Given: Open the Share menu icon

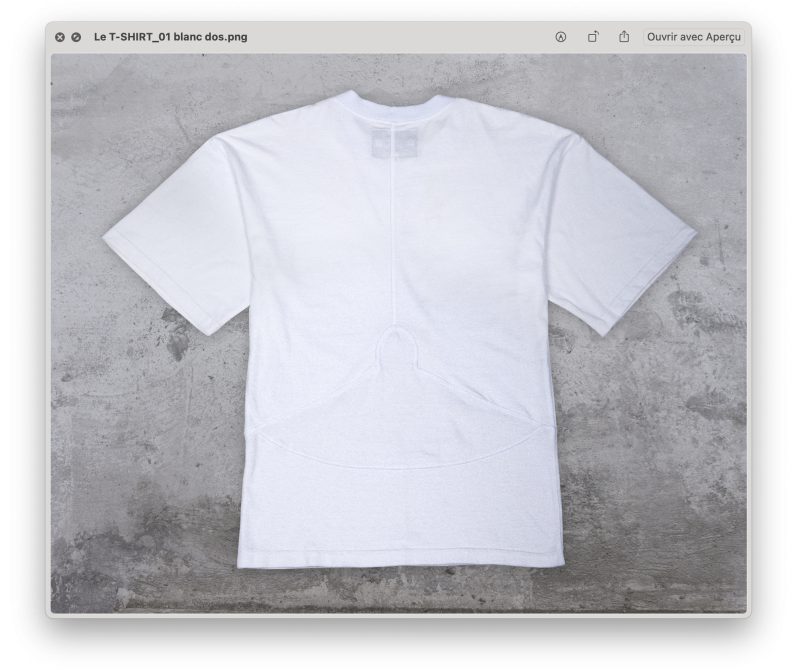Looking at the screenshot, I should (624, 37).
